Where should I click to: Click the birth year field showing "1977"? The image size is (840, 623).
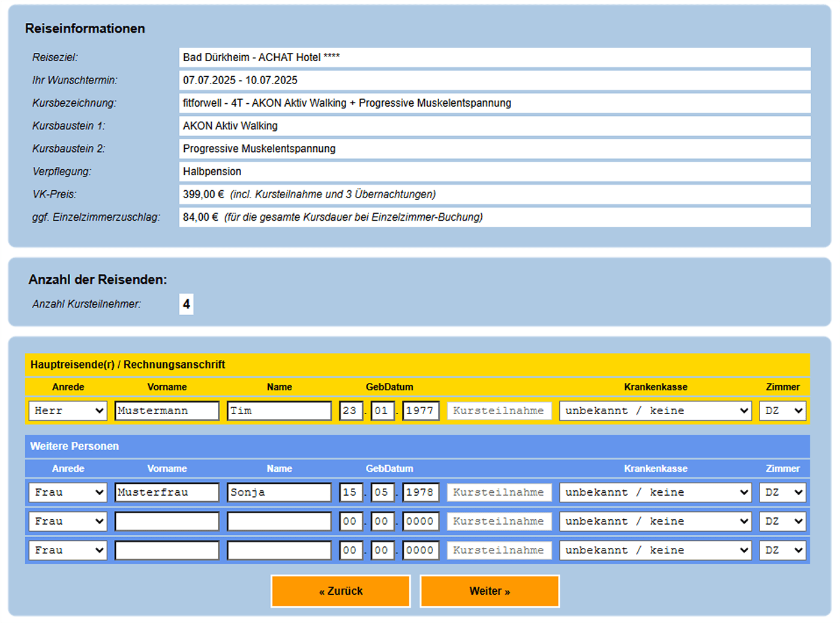click(x=420, y=411)
